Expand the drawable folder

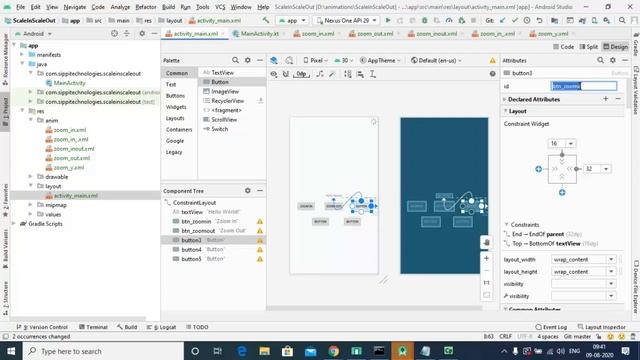31,177
